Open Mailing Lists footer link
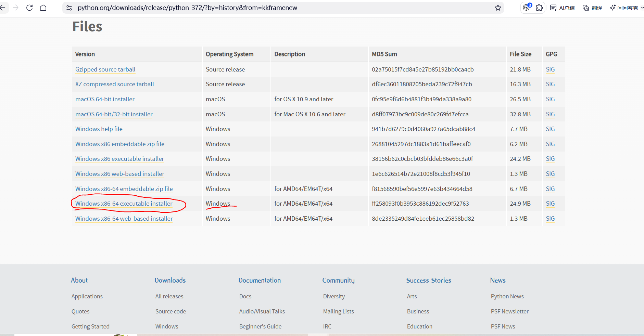Viewport: 644px width, 336px height. pos(338,311)
